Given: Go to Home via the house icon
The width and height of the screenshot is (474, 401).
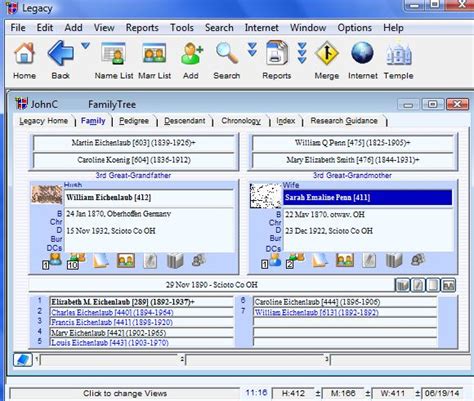Looking at the screenshot, I should click(24, 53).
